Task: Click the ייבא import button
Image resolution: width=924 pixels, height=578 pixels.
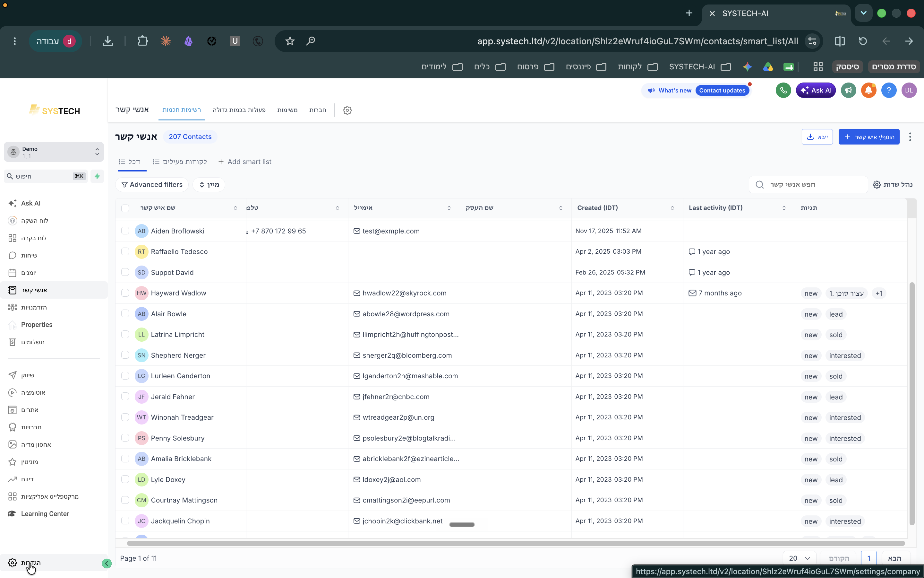Action: [817, 137]
